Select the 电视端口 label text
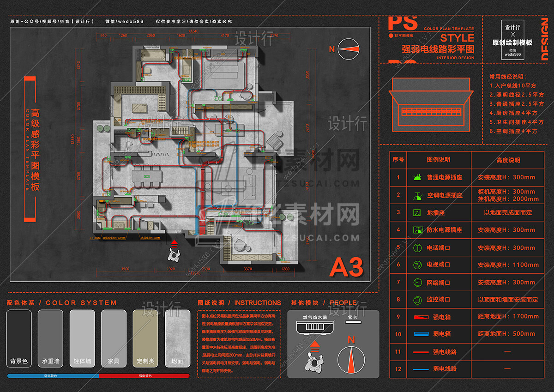554x392 pixels. point(439,265)
